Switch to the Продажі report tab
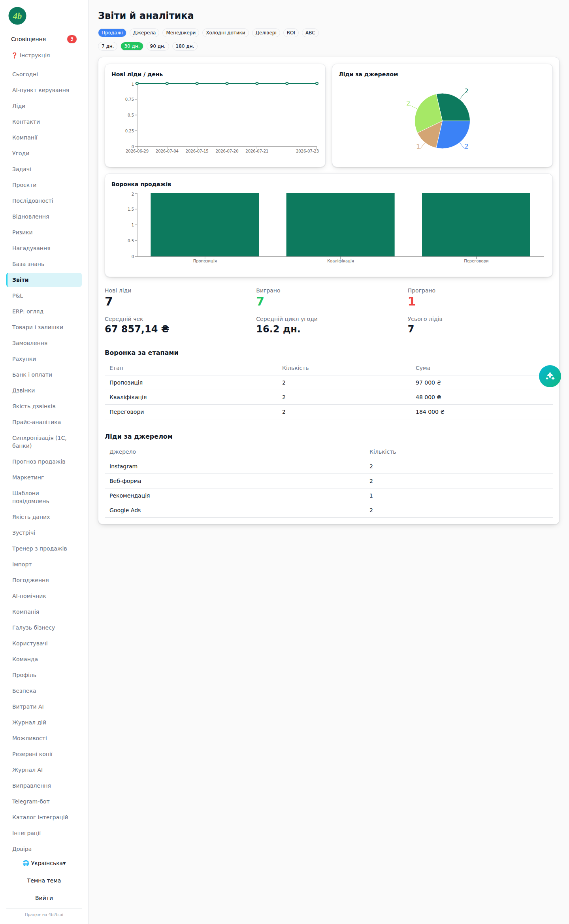This screenshot has height=924, width=569. click(112, 33)
